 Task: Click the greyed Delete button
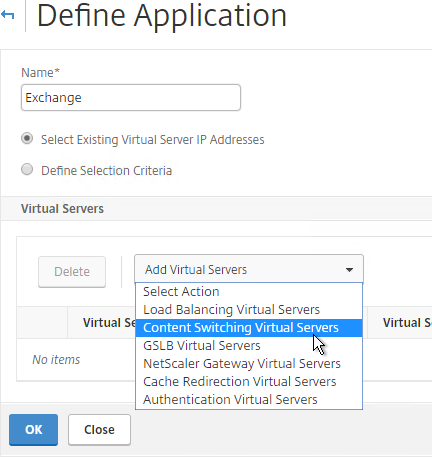click(72, 272)
